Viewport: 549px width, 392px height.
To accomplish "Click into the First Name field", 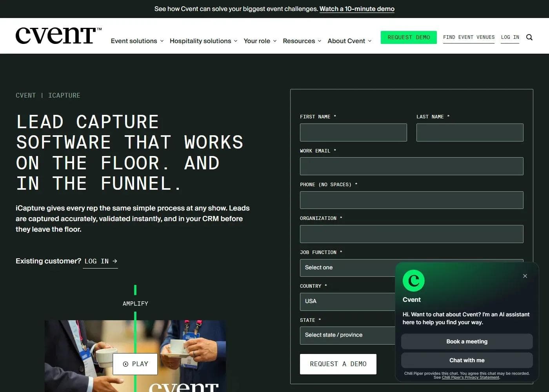I will point(353,132).
